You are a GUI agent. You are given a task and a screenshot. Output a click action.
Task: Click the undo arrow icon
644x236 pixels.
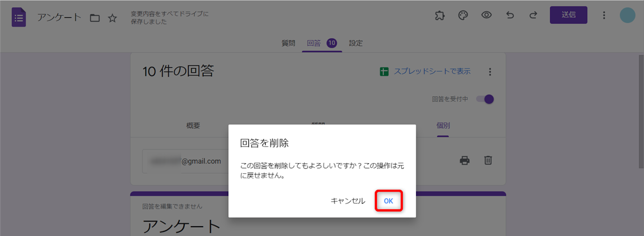pyautogui.click(x=510, y=15)
